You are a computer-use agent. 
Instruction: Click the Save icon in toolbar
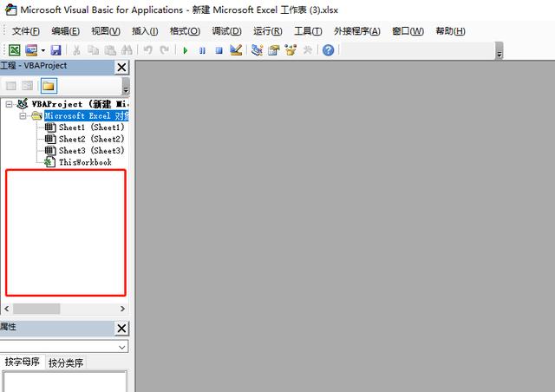click(55, 50)
